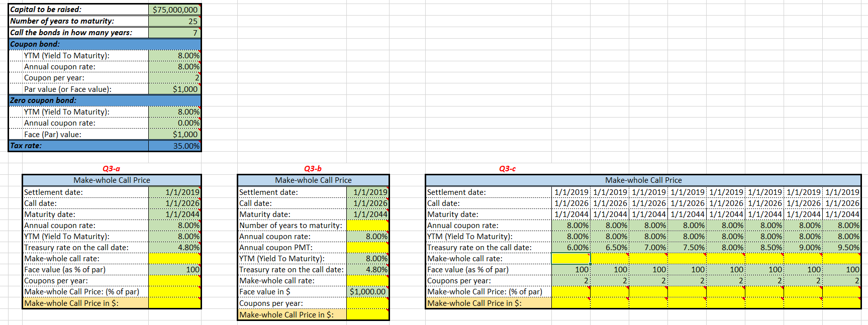Viewport: 868px width, 325px height.
Task: Select the Q3-b $1,000.00 face value cell
Action: coord(367,291)
